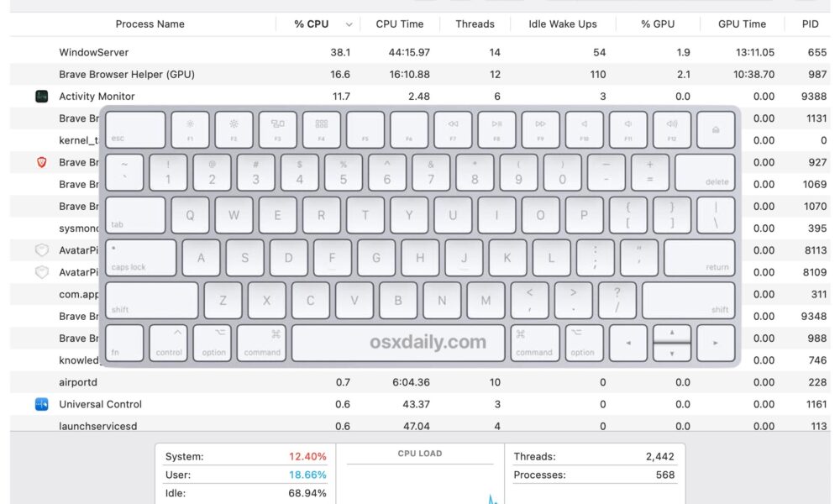Click the Universal Control app icon
Screen dimensions: 840x504
click(42, 404)
